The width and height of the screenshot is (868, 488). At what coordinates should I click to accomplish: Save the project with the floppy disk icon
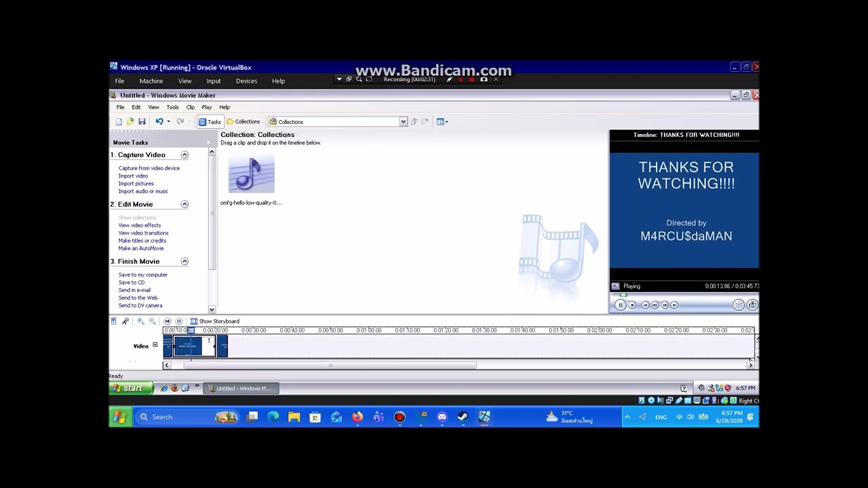pos(142,122)
